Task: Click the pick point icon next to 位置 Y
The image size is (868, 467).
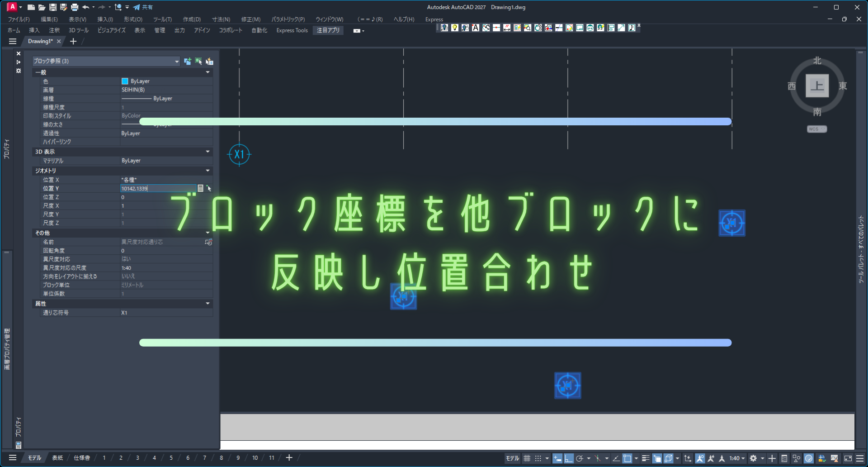Action: pos(209,188)
